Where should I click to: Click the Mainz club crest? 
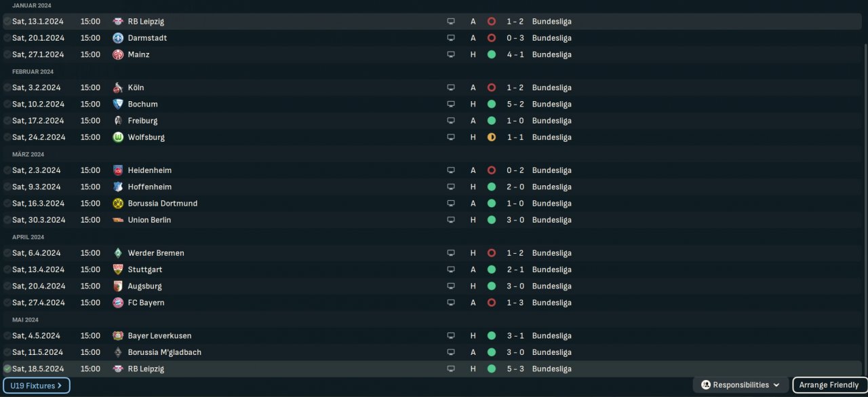(118, 54)
